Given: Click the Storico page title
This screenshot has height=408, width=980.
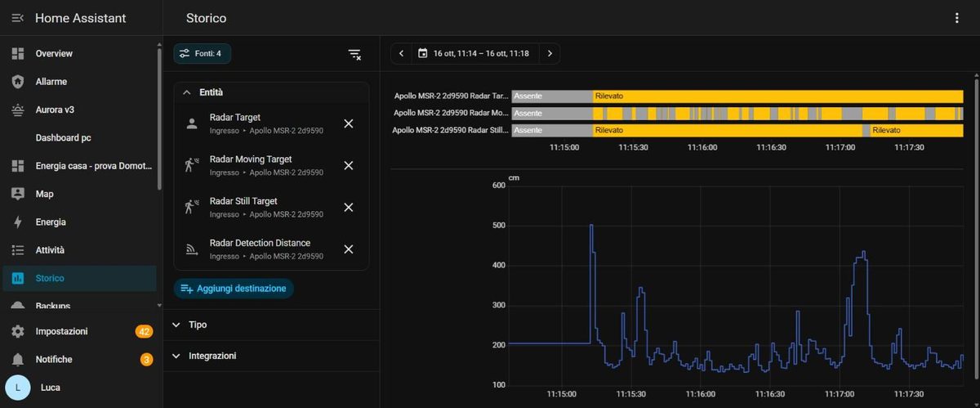Looking at the screenshot, I should tap(206, 18).
